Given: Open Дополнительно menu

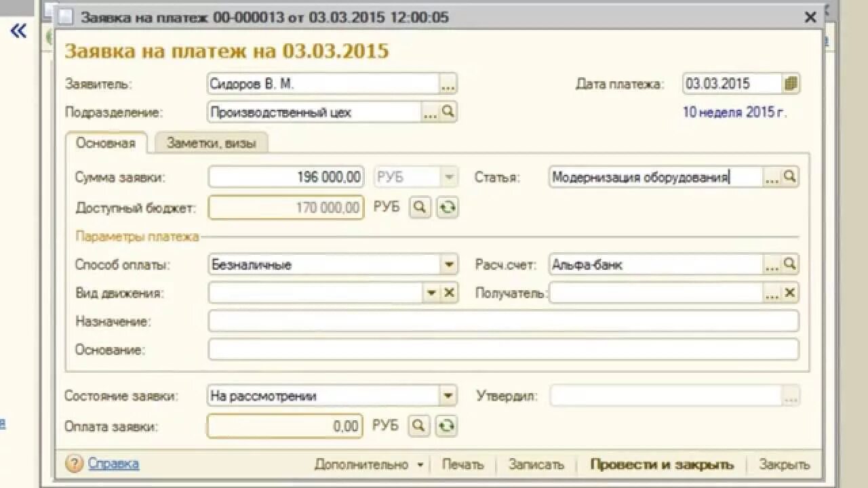Looking at the screenshot, I should coord(368,464).
